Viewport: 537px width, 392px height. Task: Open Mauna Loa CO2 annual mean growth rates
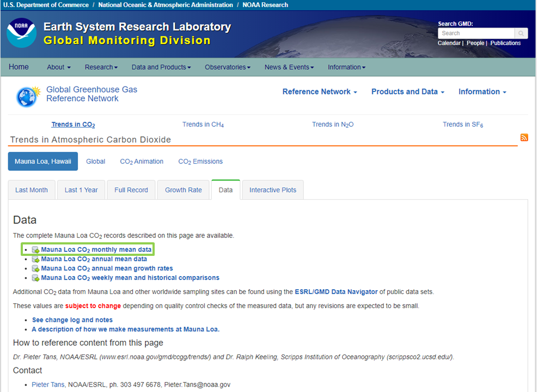click(x=107, y=268)
